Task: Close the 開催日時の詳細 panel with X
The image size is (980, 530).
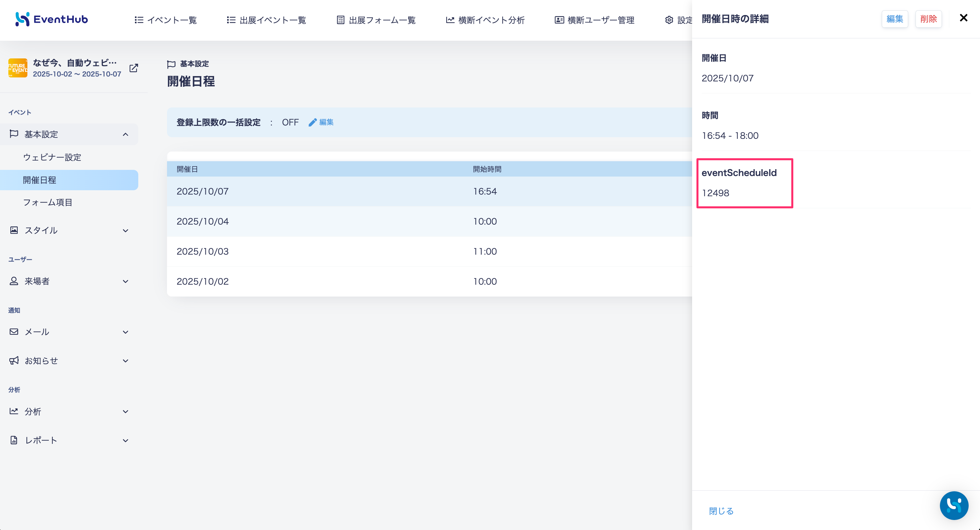Action: 963,18
